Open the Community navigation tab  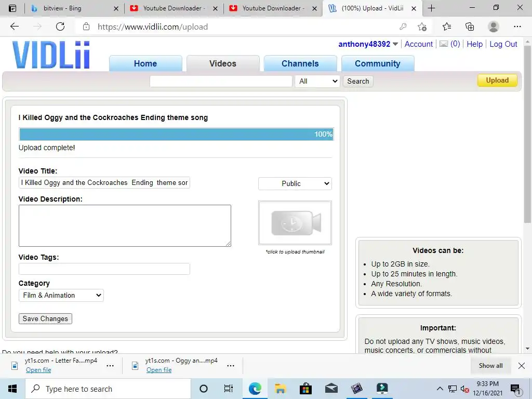point(378,63)
